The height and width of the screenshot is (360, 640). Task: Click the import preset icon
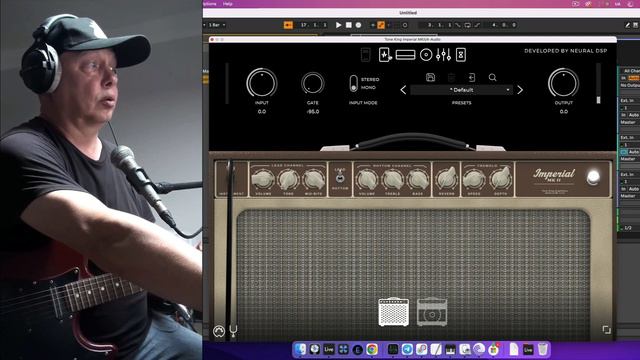[x=471, y=77]
